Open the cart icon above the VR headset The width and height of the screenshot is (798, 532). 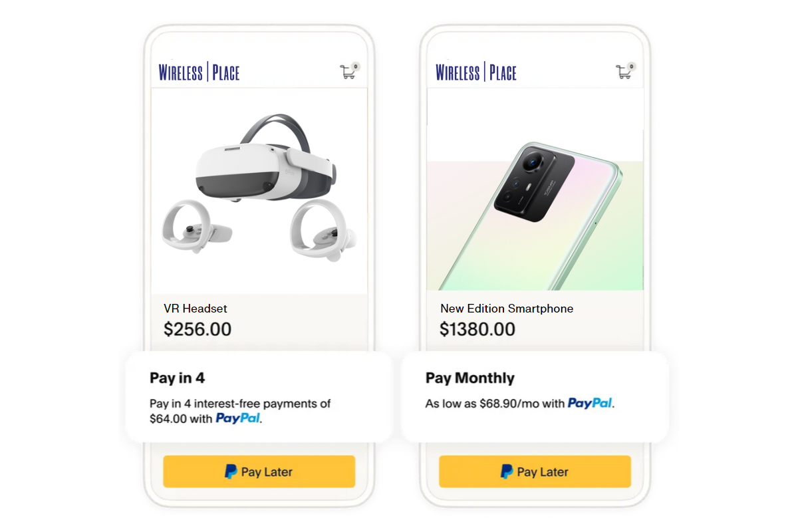[x=348, y=72]
